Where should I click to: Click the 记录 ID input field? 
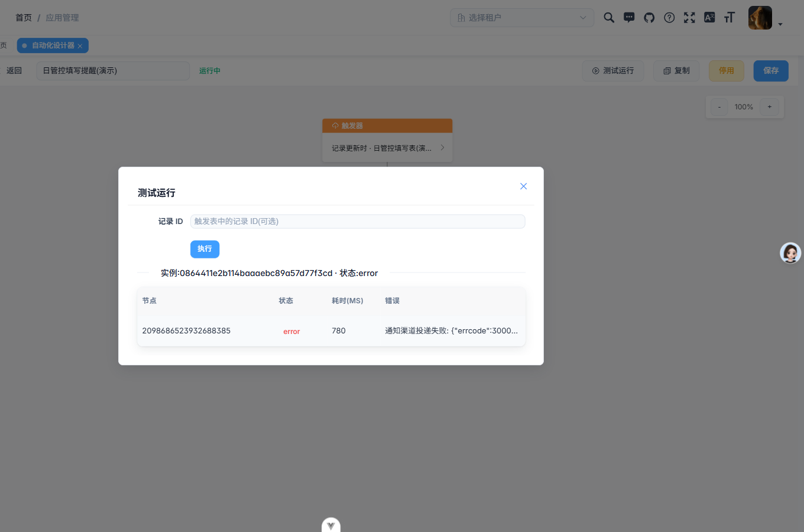click(x=358, y=221)
